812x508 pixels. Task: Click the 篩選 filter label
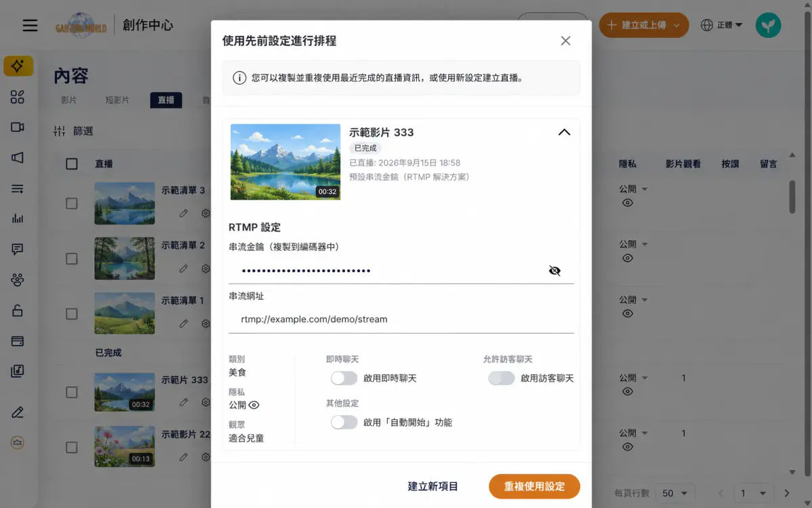point(83,131)
